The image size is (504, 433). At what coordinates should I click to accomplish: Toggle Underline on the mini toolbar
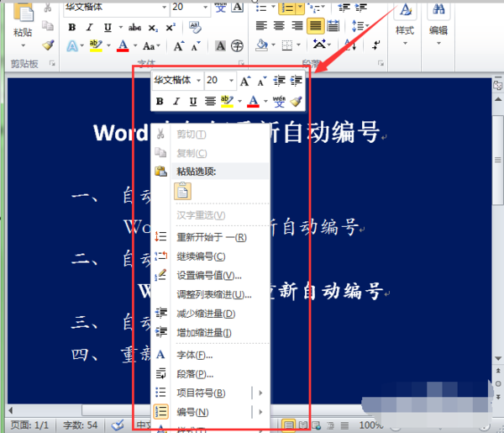(193, 102)
